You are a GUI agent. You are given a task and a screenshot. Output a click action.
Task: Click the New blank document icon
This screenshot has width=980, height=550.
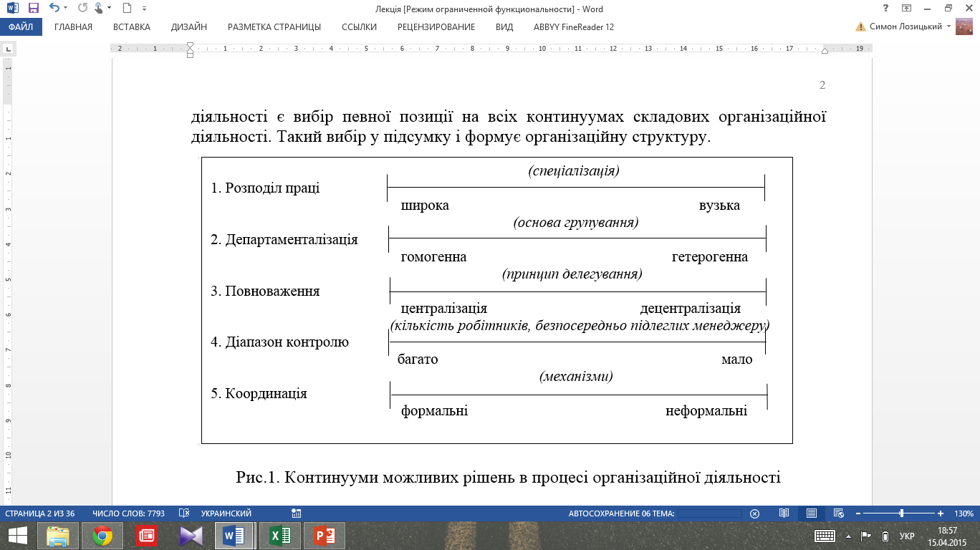[127, 9]
